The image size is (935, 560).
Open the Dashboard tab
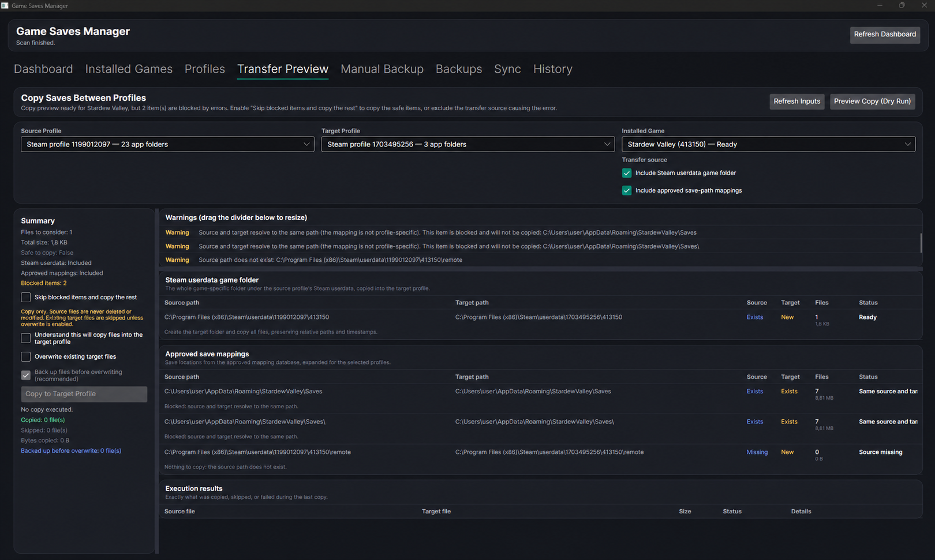pos(43,69)
